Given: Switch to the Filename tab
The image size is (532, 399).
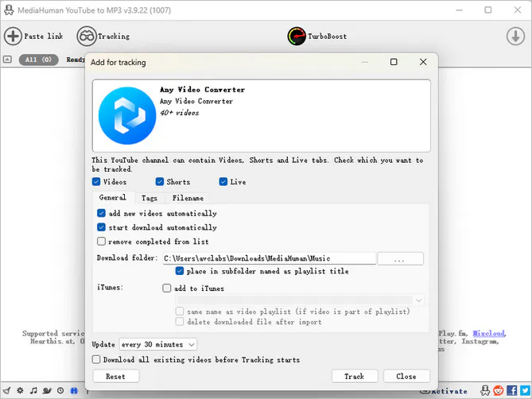Looking at the screenshot, I should (x=188, y=198).
